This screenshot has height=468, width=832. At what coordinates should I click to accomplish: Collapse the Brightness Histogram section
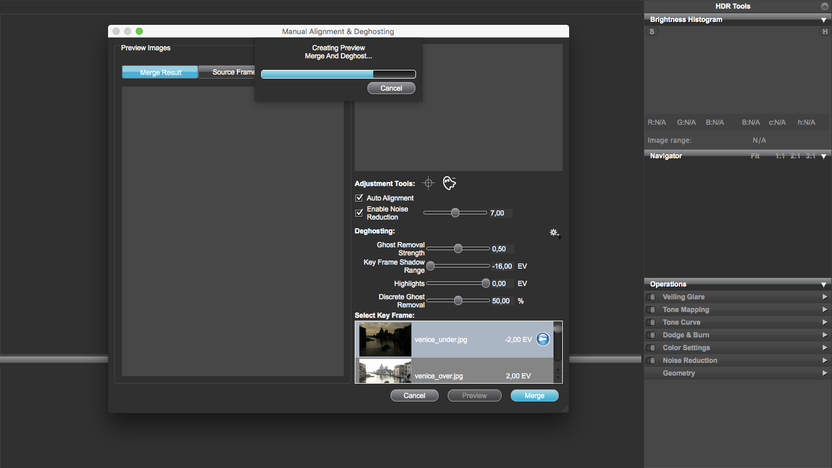(824, 20)
